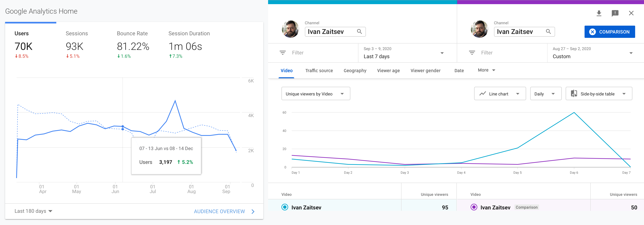Switch to the Date tab
This screenshot has width=644, height=225.
(459, 70)
